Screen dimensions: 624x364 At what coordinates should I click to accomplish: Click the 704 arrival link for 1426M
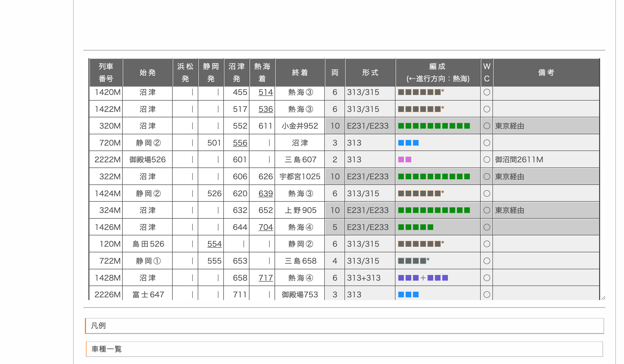(x=265, y=227)
